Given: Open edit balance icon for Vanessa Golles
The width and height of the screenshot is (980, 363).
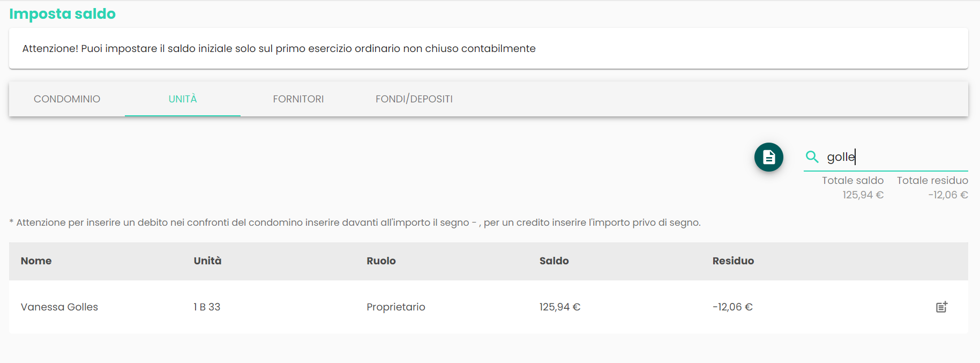Looking at the screenshot, I should click(x=941, y=307).
